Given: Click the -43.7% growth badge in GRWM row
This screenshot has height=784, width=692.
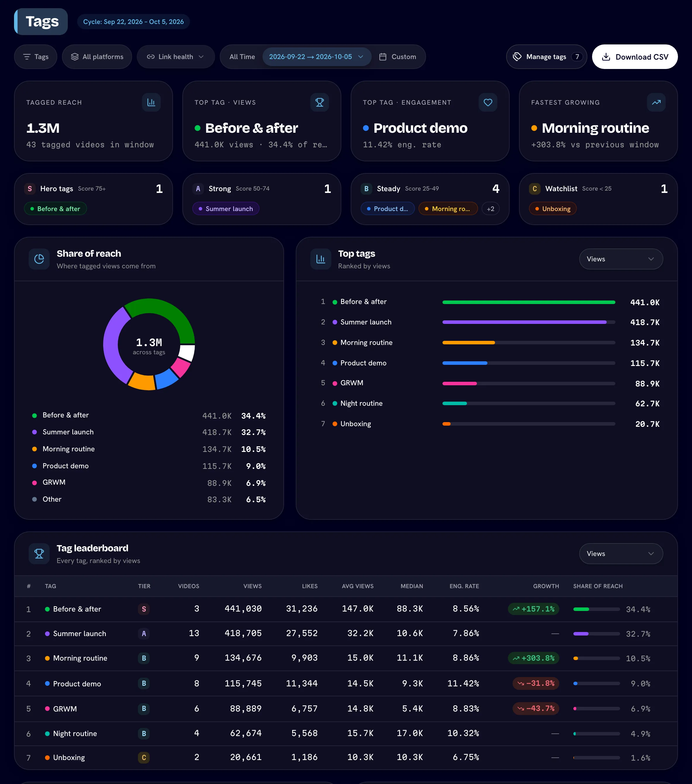Looking at the screenshot, I should (x=536, y=709).
